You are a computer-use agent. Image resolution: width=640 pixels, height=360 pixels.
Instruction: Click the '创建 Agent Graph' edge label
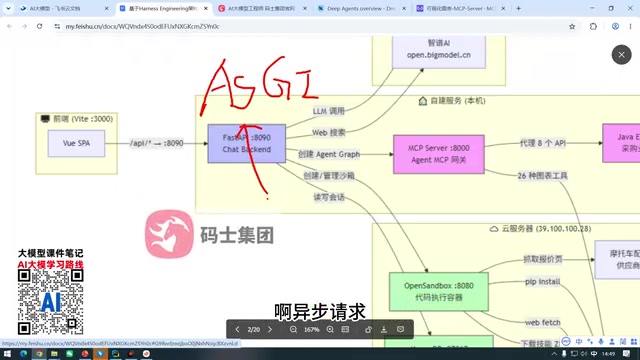tap(329, 154)
